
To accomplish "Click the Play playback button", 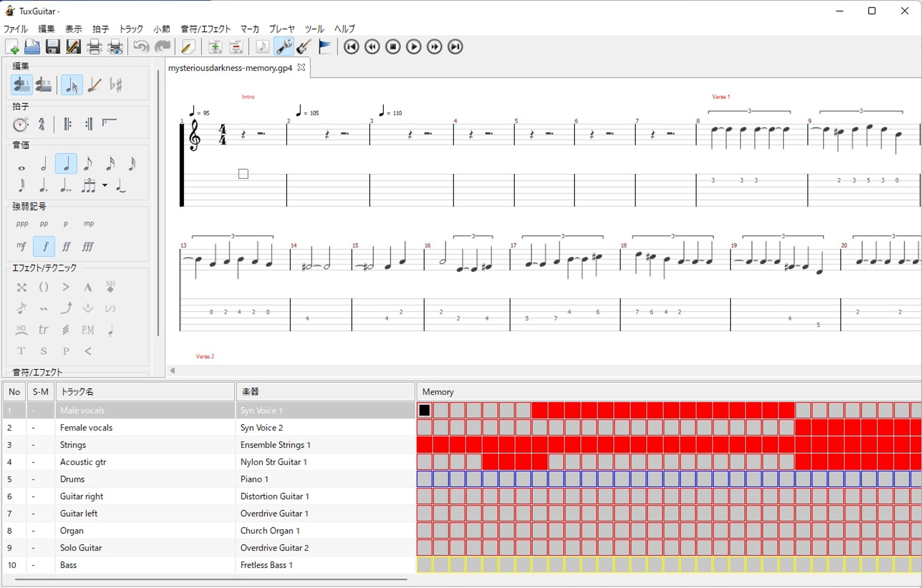I will pos(414,47).
